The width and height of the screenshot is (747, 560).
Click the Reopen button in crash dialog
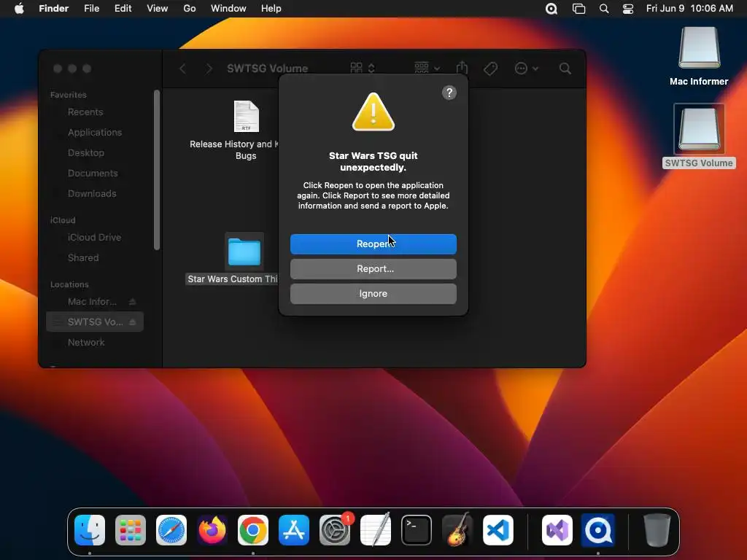pyautogui.click(x=373, y=244)
